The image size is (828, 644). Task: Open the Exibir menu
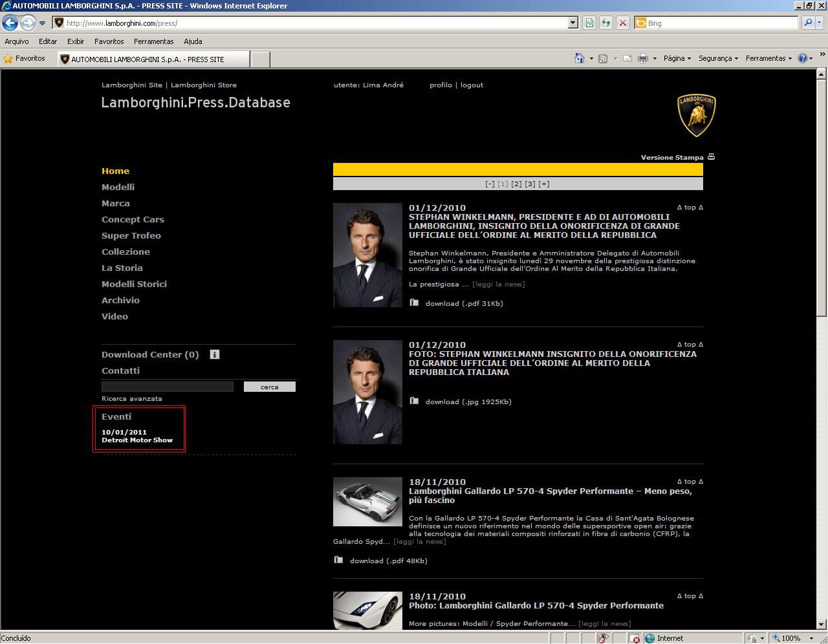click(76, 41)
